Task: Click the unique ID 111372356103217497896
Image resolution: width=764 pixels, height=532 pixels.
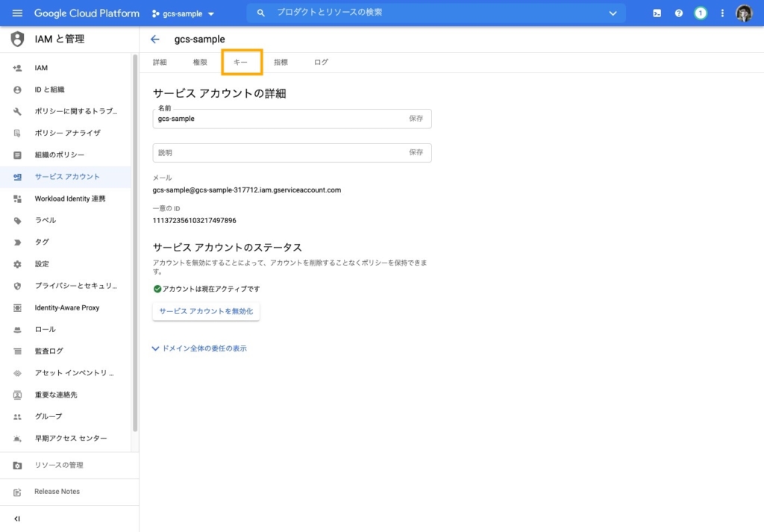Action: (x=195, y=221)
